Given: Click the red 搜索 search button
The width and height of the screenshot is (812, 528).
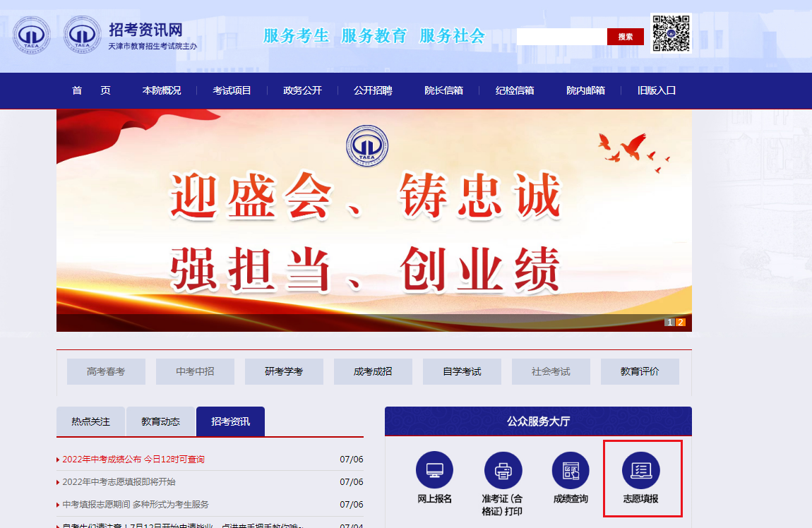Looking at the screenshot, I should pyautogui.click(x=625, y=37).
